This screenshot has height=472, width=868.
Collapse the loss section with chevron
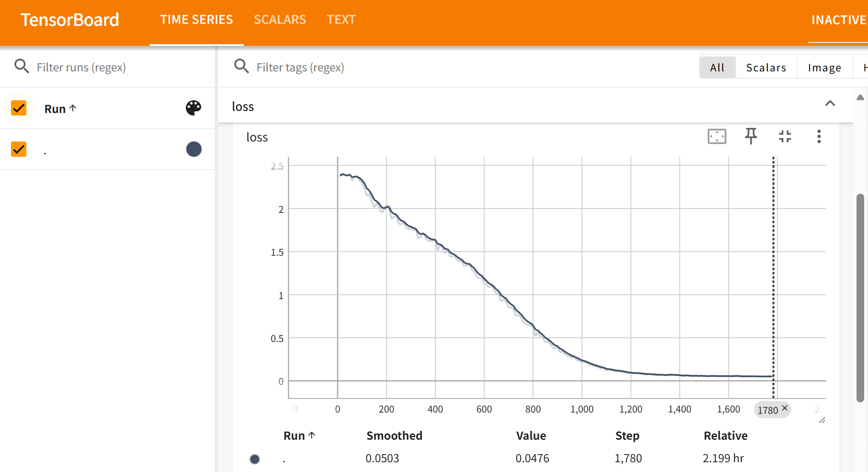(830, 103)
